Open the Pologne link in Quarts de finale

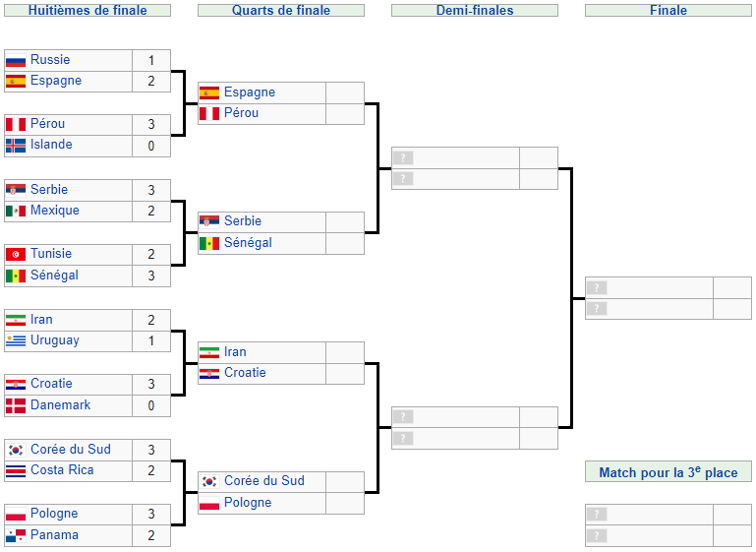(248, 503)
